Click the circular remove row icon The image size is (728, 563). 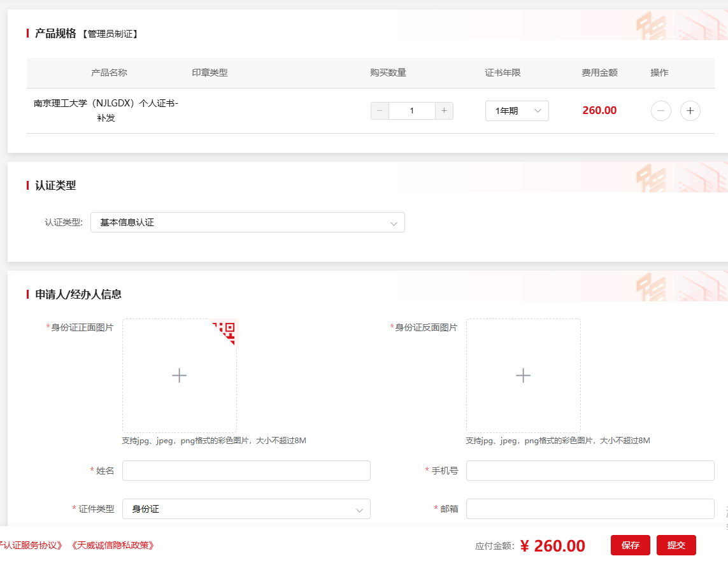[660, 111]
